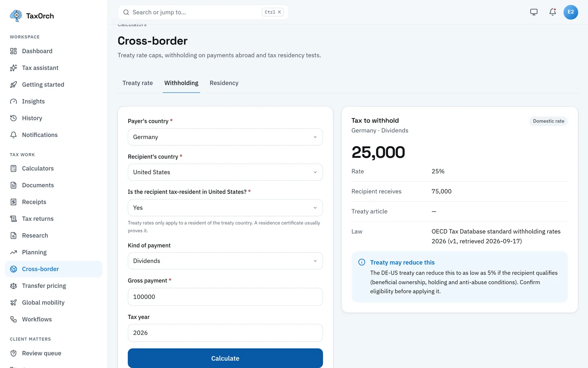
Task: Open the tax-resident Yes dropdown
Action: tap(225, 208)
